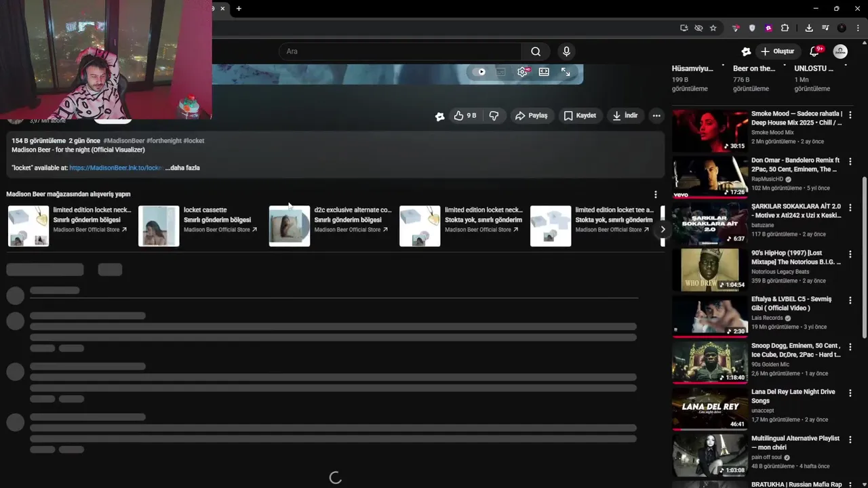The height and width of the screenshot is (488, 868).
Task: Click install app icon in address bar
Action: point(684,28)
